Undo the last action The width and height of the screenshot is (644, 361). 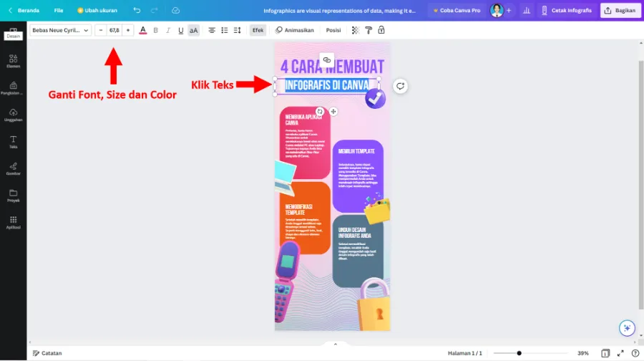coord(137,10)
